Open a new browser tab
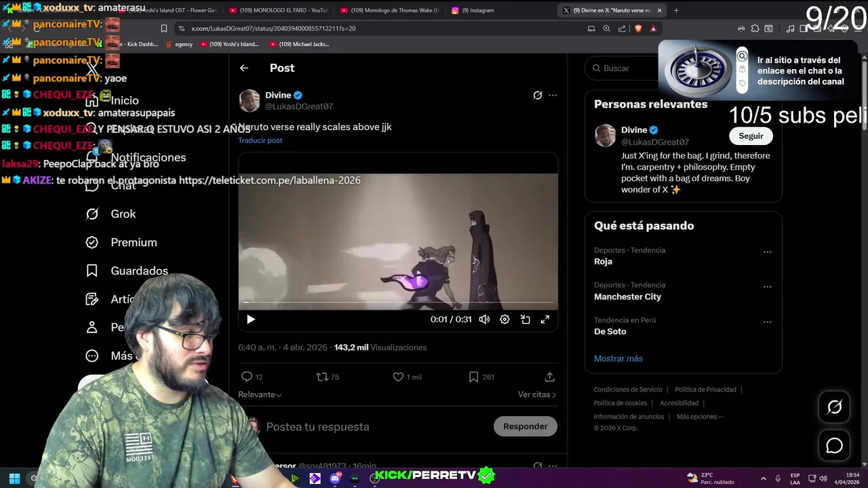The image size is (868, 488). click(676, 10)
